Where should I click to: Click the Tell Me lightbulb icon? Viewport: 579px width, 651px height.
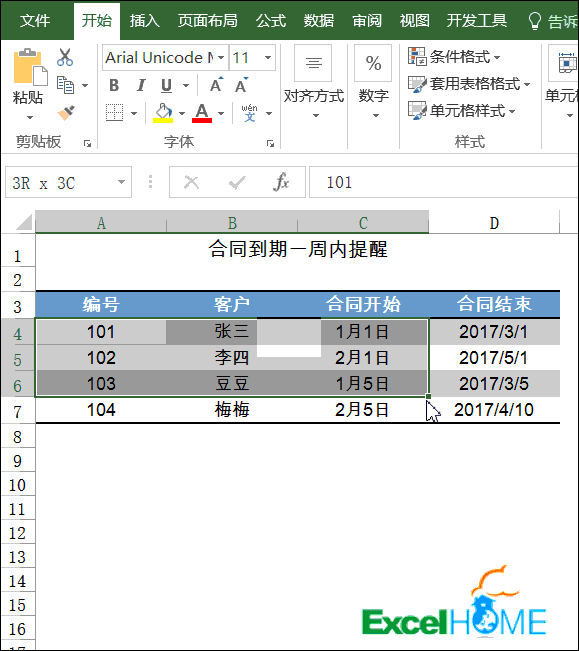(x=535, y=20)
